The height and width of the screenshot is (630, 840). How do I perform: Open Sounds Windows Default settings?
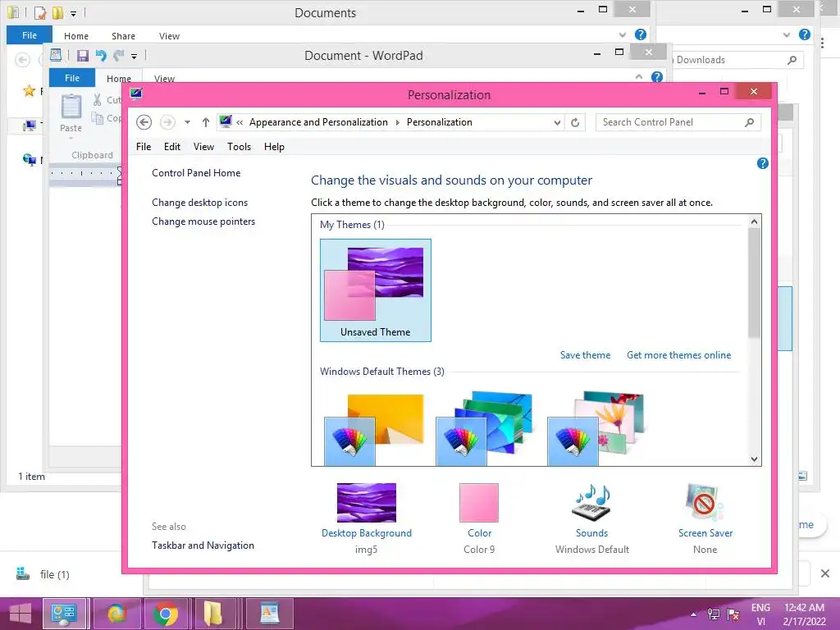pyautogui.click(x=592, y=518)
